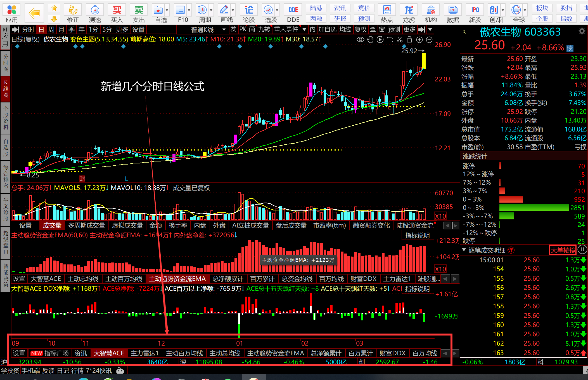Image resolution: width=588 pixels, height=380 pixels.
Task: Click the hand pan tool above chart
Action: [x=370, y=39]
